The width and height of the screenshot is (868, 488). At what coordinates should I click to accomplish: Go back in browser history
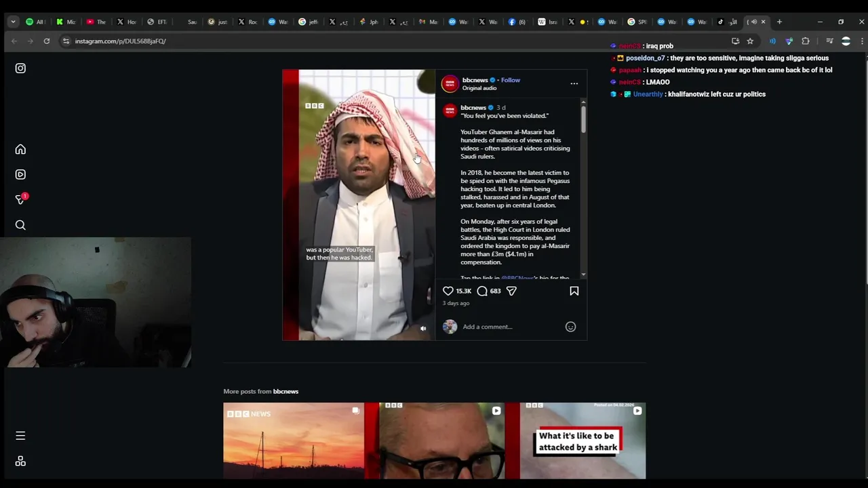14,41
